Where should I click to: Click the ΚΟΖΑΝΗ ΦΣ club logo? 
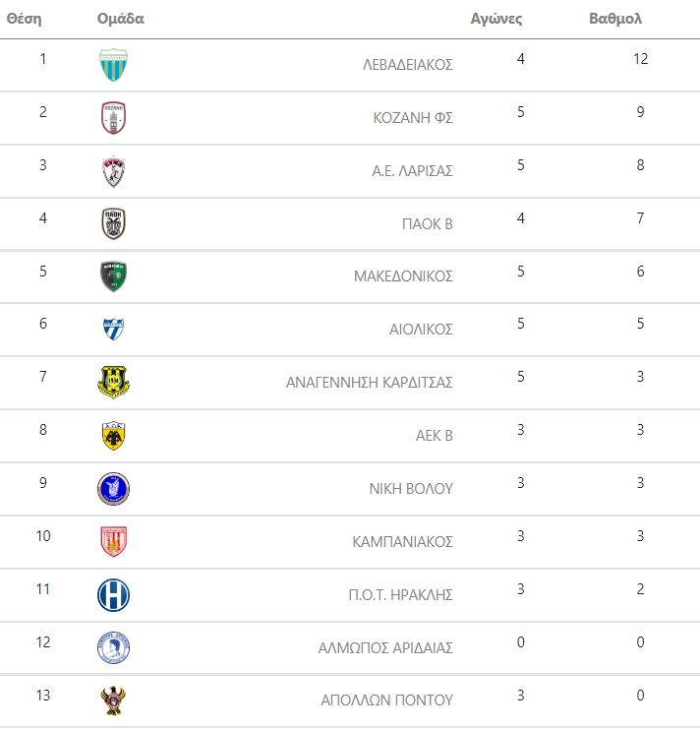point(113,118)
